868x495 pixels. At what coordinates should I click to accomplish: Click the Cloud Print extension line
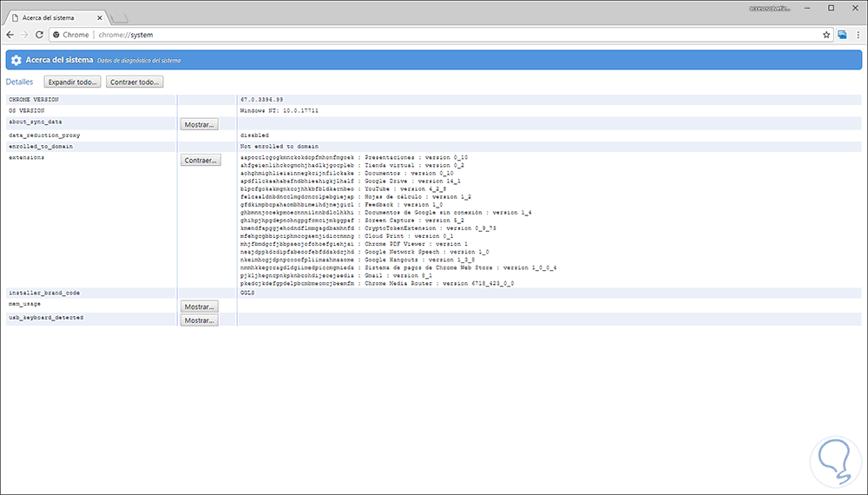[346, 236]
